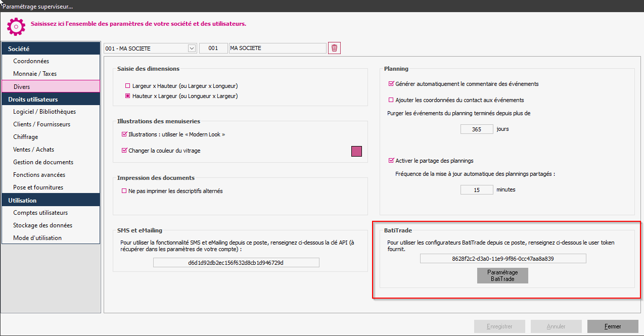The width and height of the screenshot is (644, 336).
Task: Click the Utilisation header
Action: 51,200
